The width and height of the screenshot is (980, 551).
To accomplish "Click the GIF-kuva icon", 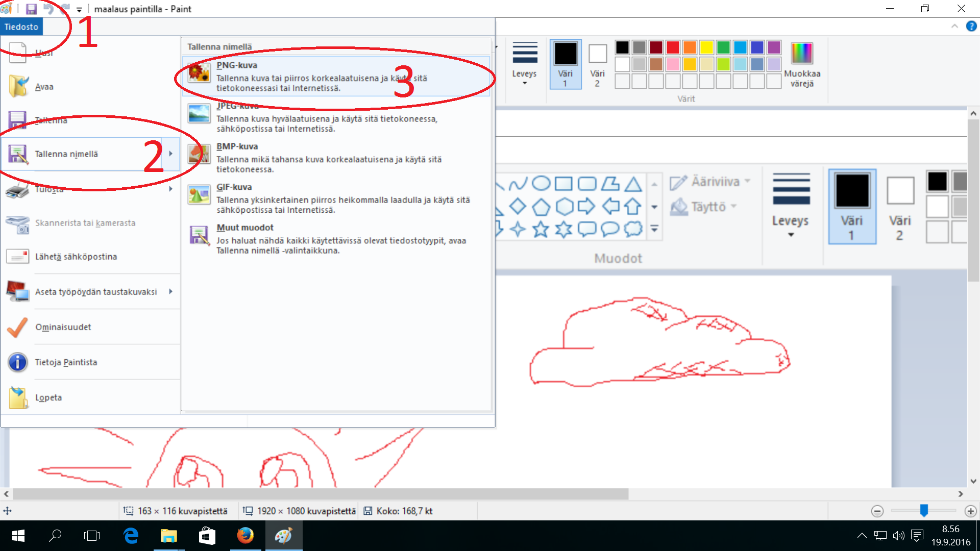I will (199, 194).
